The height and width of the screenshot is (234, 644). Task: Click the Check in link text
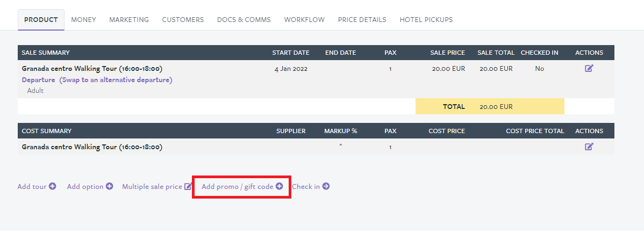305,186
